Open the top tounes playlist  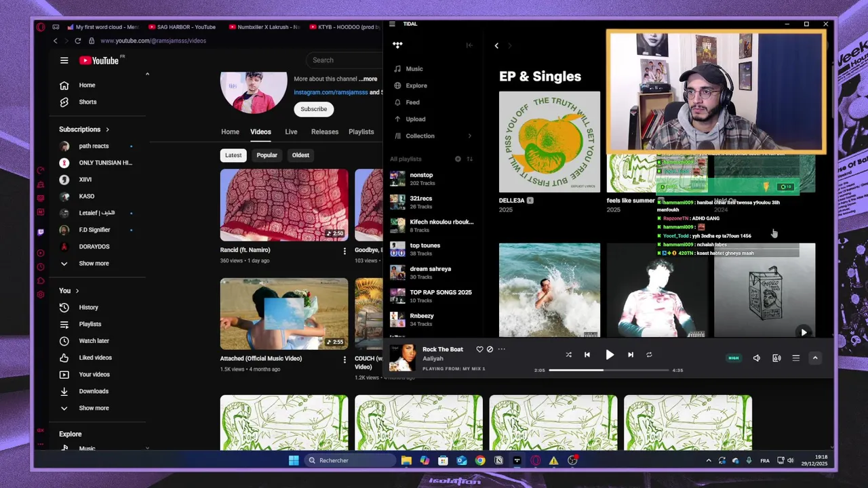pos(432,249)
